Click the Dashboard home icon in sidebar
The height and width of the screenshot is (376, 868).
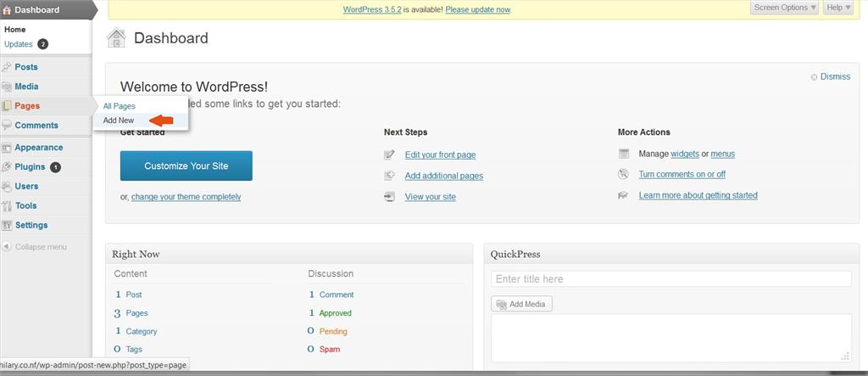point(7,10)
